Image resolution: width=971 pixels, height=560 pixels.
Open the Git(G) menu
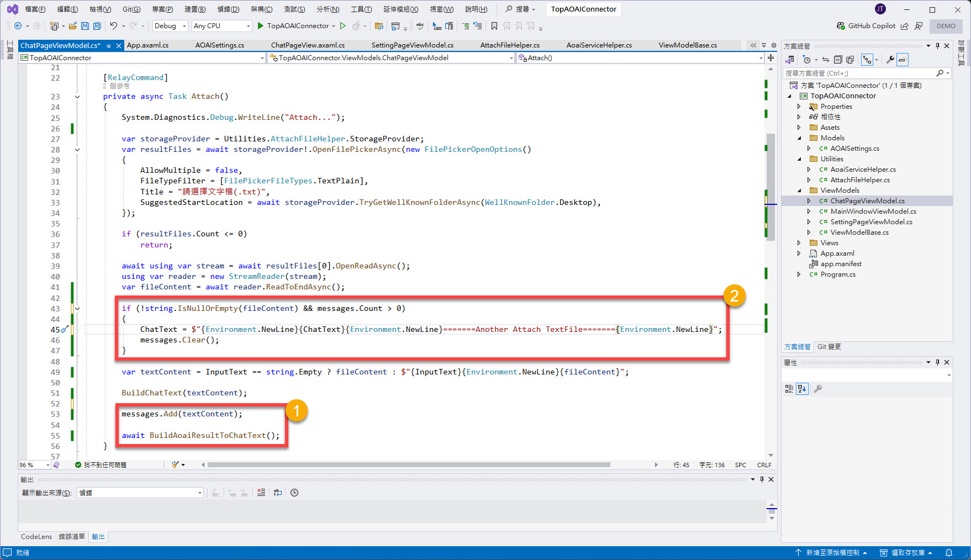click(131, 9)
